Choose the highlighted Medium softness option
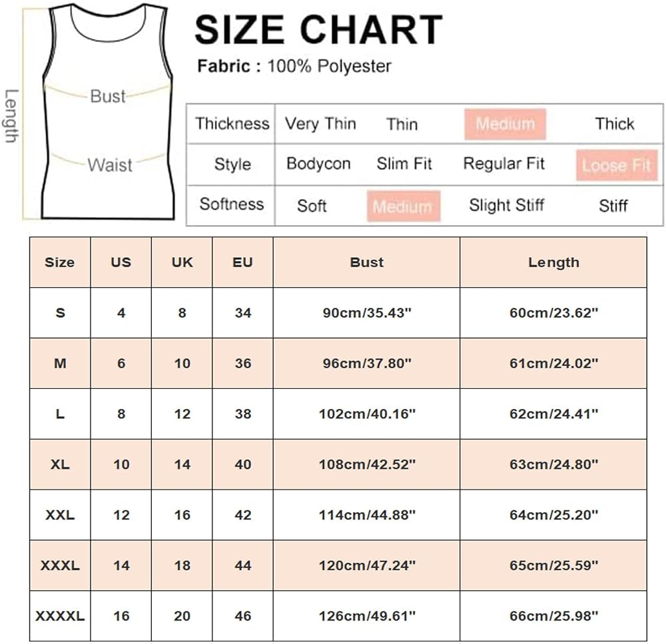 click(404, 206)
